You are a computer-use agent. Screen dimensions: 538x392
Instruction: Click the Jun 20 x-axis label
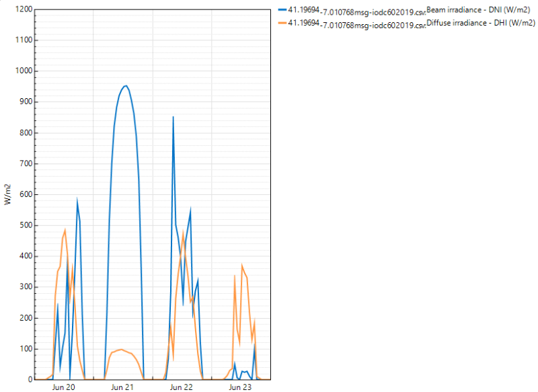coord(63,387)
